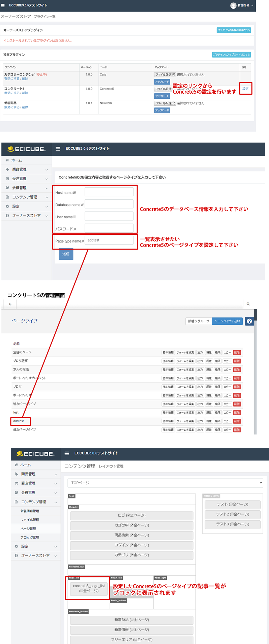Open コンテンツ管理 file icon in Concrete5 settings sidebar
Image resolution: width=269 pixels, height=644 pixels.
click(7, 197)
